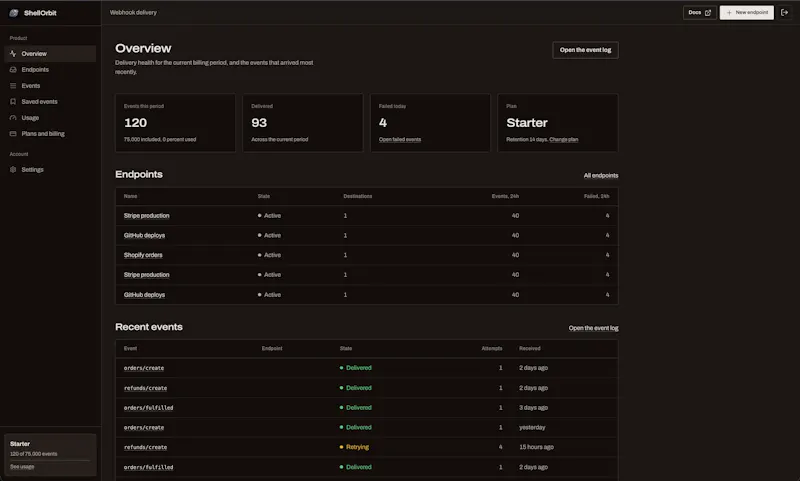Screen dimensions: 800x481
Task: Click the Retrying status label
Action: click(357, 447)
